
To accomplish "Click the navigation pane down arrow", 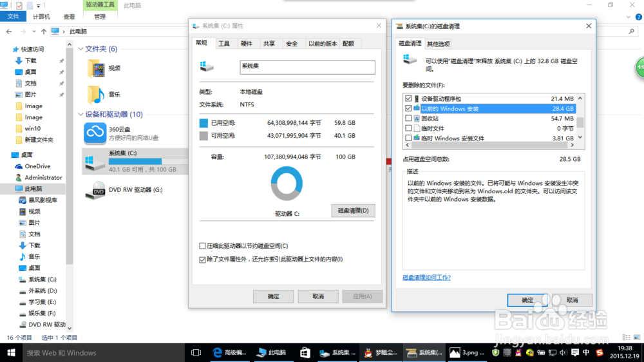I will point(70,328).
